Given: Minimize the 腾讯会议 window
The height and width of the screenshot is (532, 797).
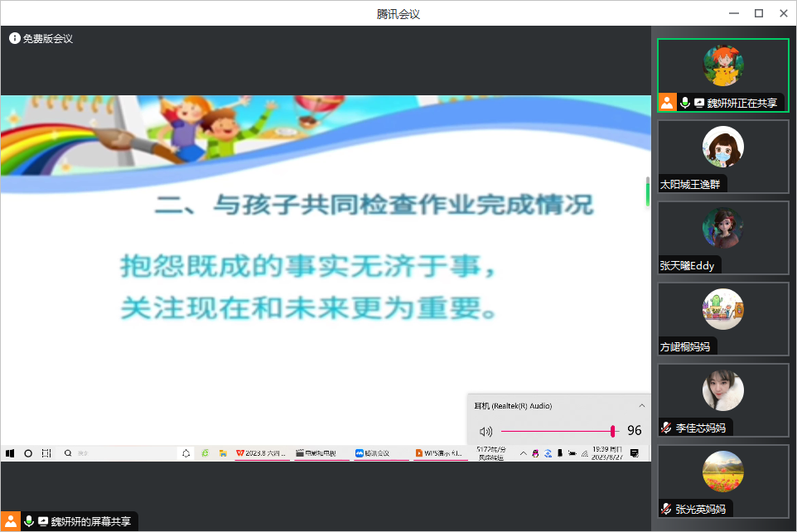Looking at the screenshot, I should [x=734, y=13].
